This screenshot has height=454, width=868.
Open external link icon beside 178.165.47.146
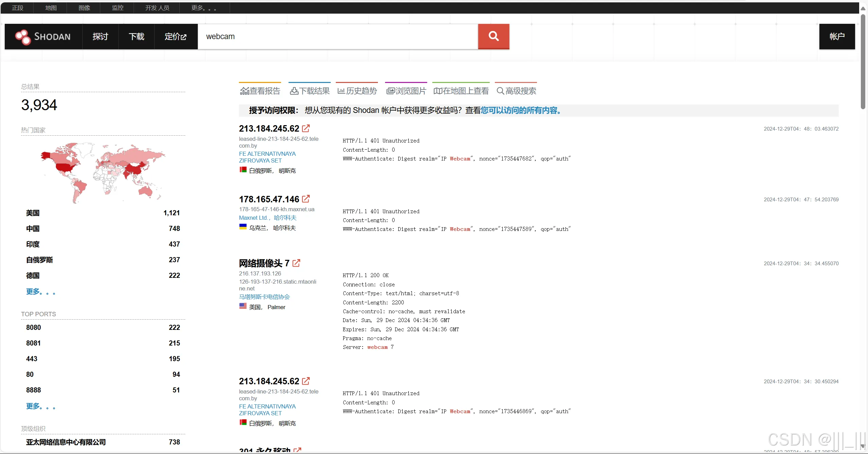pyautogui.click(x=306, y=199)
